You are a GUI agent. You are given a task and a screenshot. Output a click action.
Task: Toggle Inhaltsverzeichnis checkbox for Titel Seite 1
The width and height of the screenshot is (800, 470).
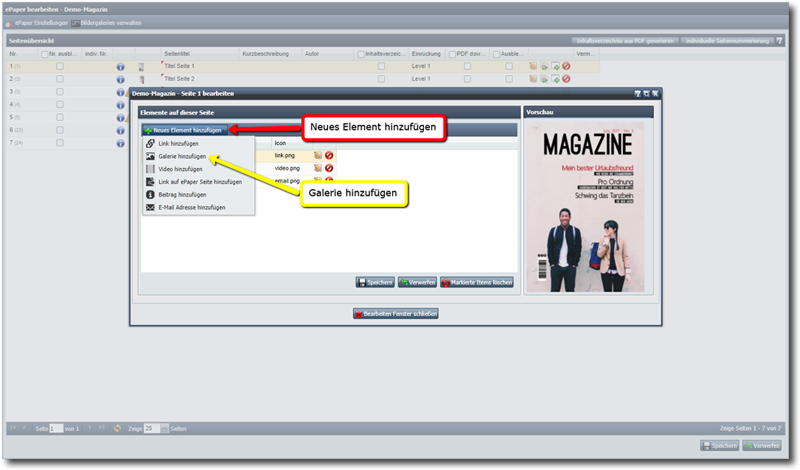pyautogui.click(x=381, y=66)
